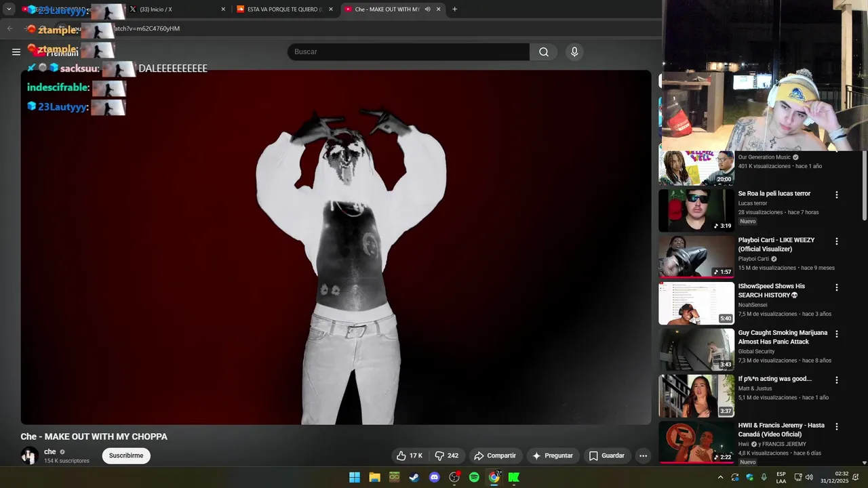Dislike the video with 242 thumbs-down

[447, 455]
